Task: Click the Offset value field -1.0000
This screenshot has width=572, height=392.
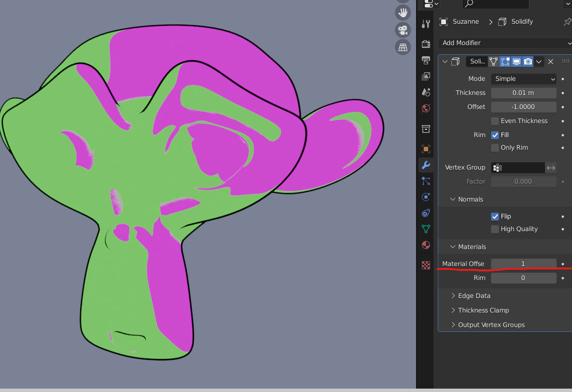Action: coord(524,107)
